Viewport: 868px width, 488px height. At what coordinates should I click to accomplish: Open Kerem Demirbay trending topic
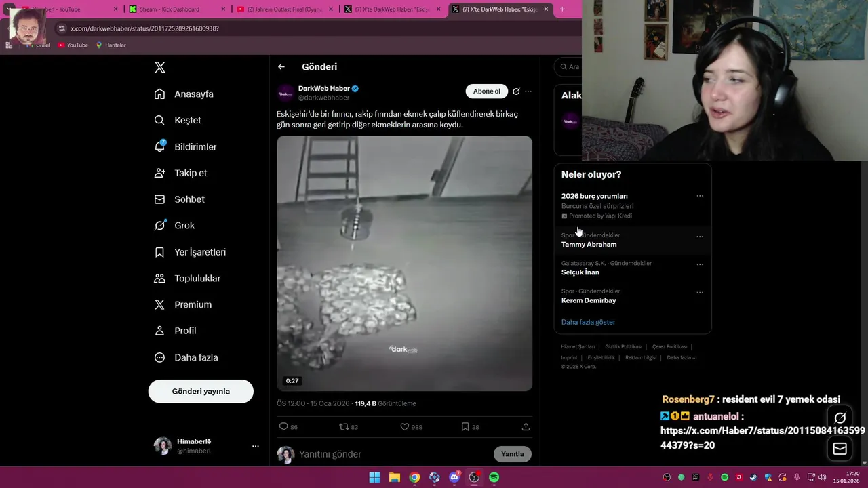[x=589, y=301]
